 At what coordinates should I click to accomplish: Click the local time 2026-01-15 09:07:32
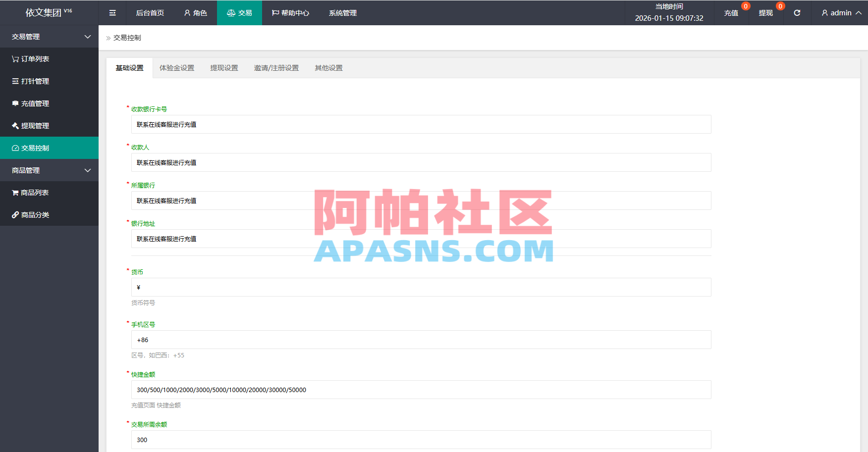[x=669, y=18]
